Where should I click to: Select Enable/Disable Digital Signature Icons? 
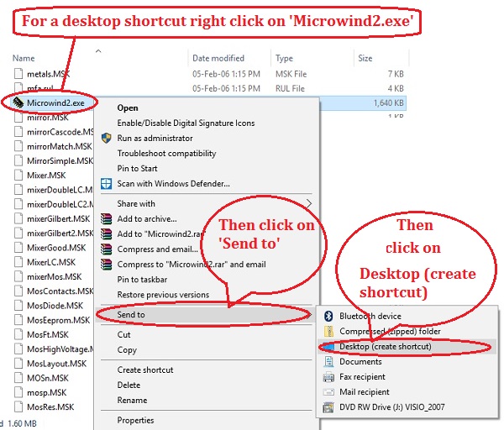[x=186, y=123]
